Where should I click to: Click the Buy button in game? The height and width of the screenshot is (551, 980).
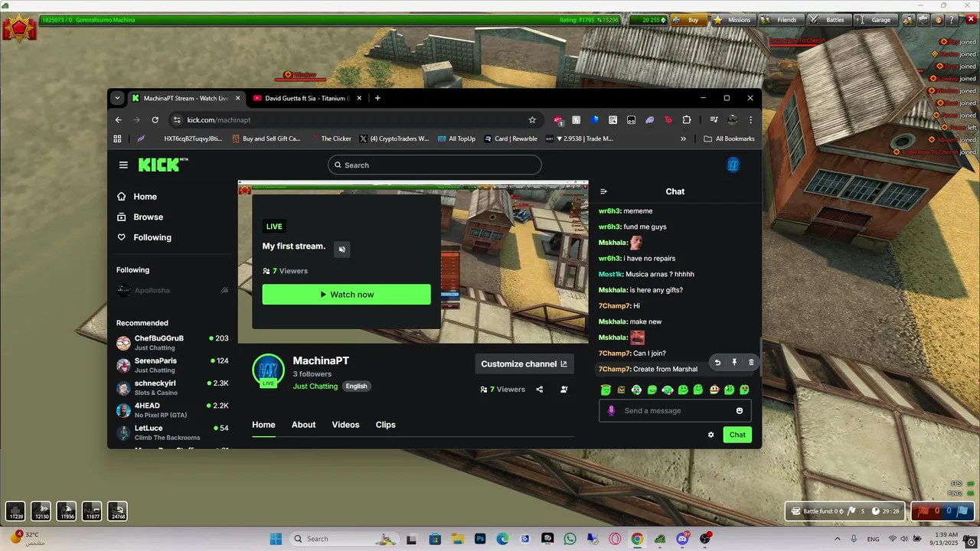pos(688,20)
